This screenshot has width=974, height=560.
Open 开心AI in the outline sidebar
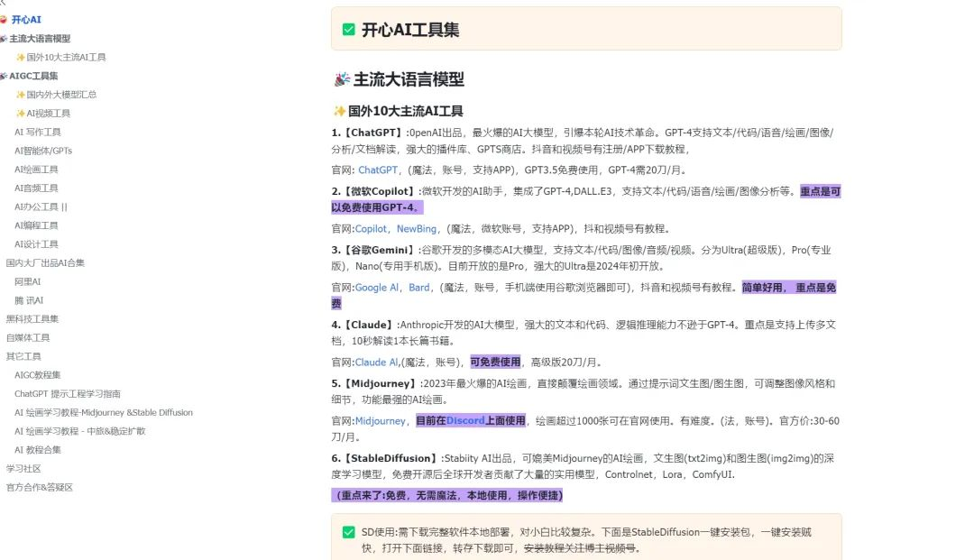[x=26, y=20]
